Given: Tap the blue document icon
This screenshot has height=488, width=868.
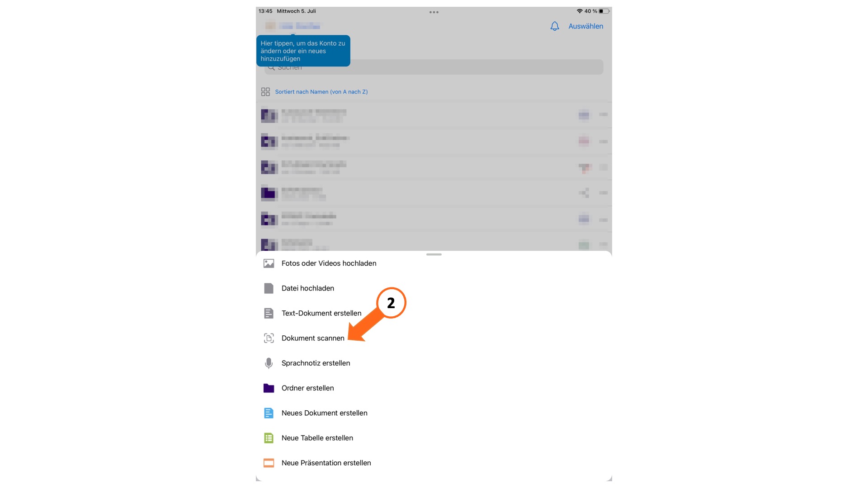Looking at the screenshot, I should click(269, 413).
